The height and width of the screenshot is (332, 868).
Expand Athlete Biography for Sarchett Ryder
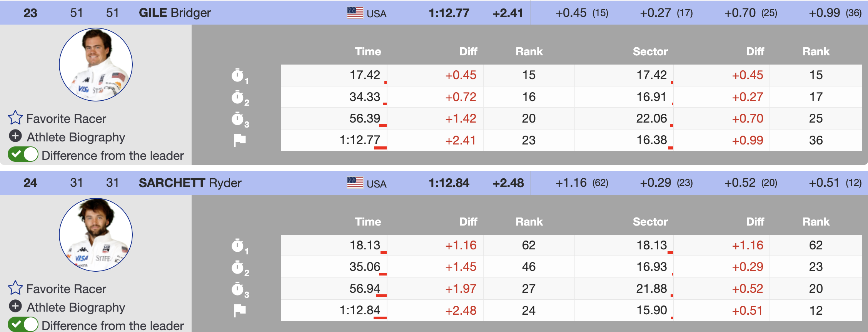tap(15, 307)
